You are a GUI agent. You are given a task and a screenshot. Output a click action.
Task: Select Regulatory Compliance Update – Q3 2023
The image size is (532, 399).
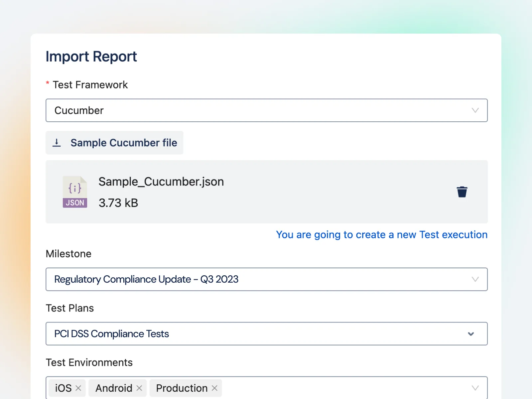(147, 279)
